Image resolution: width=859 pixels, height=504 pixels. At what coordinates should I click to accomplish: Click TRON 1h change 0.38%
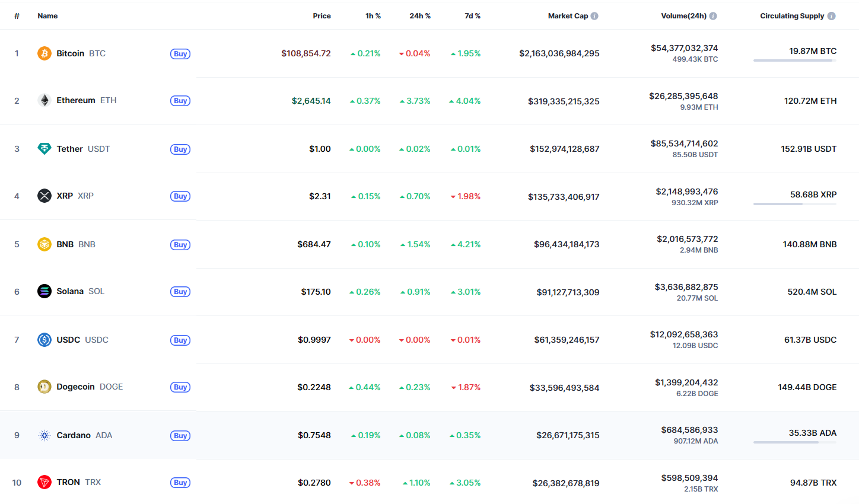(365, 483)
